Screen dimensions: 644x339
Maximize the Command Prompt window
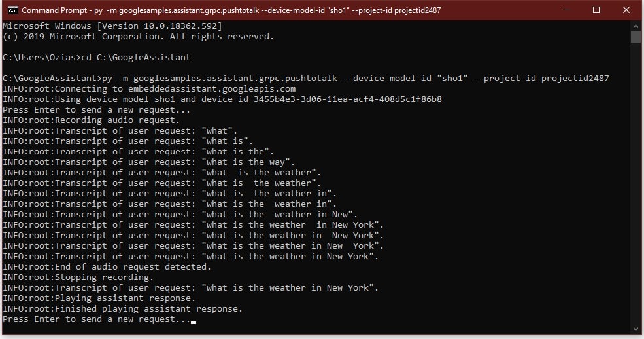coord(596,10)
